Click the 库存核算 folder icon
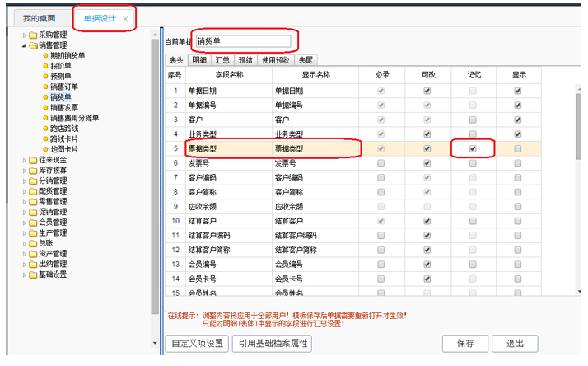The height and width of the screenshot is (366, 588). click(x=33, y=171)
